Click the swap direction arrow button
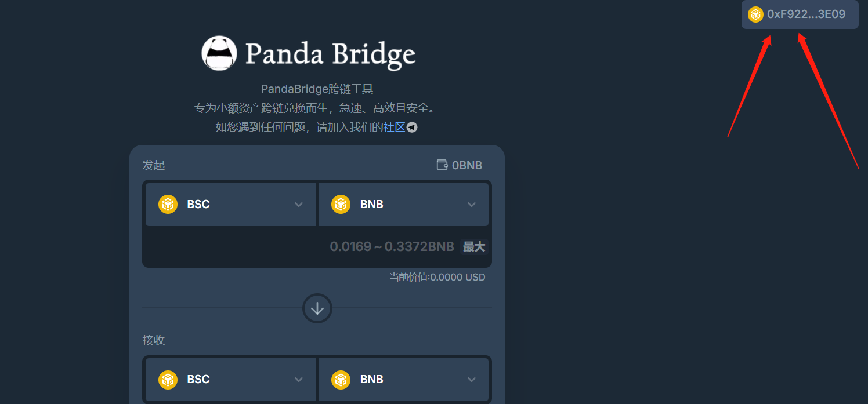Image resolution: width=868 pixels, height=404 pixels. pyautogui.click(x=317, y=308)
